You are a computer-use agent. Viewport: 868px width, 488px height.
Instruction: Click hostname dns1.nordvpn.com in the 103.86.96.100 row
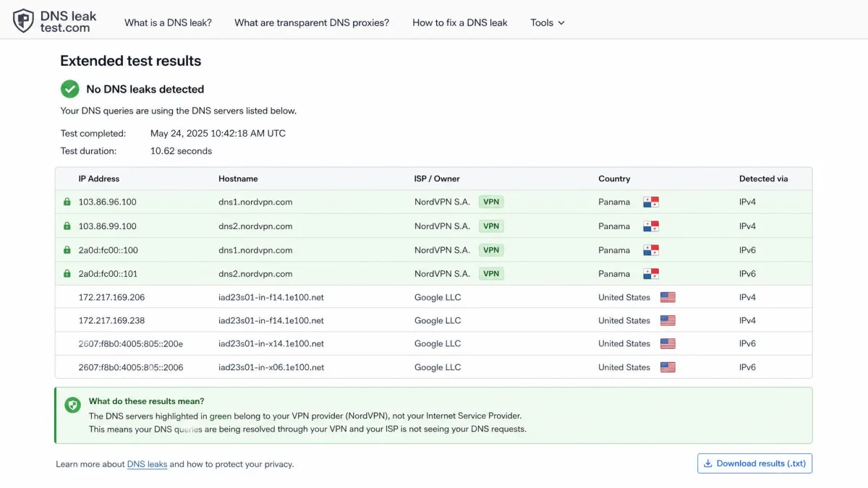[x=255, y=202]
